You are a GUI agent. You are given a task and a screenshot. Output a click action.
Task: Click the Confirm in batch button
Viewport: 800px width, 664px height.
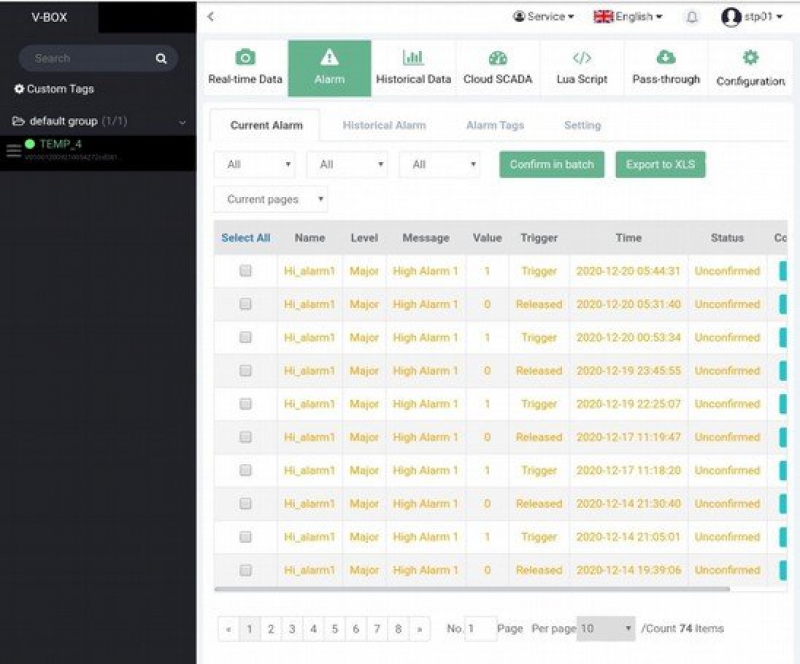[x=551, y=165]
